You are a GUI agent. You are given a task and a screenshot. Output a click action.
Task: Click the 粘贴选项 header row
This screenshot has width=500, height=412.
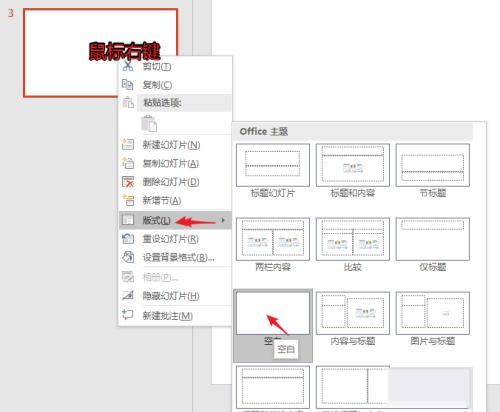coord(184,103)
